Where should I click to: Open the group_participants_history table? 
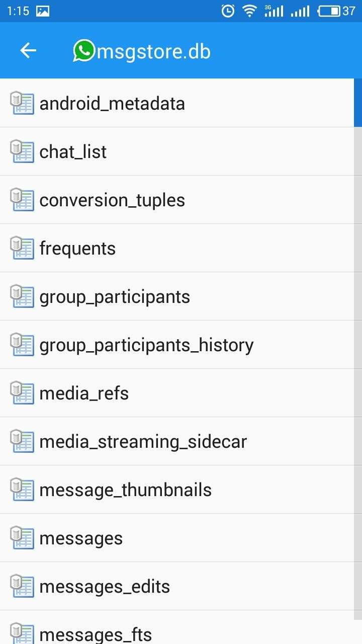pyautogui.click(x=146, y=345)
